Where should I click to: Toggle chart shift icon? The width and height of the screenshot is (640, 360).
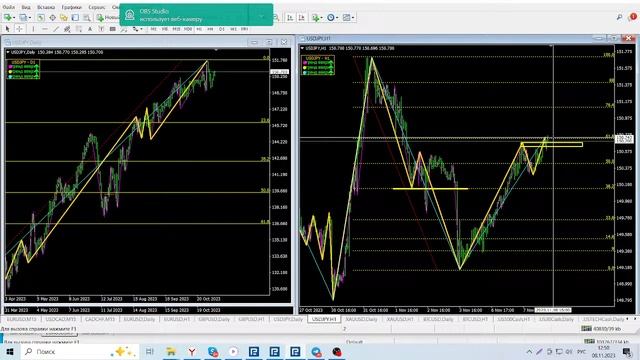coord(302,18)
